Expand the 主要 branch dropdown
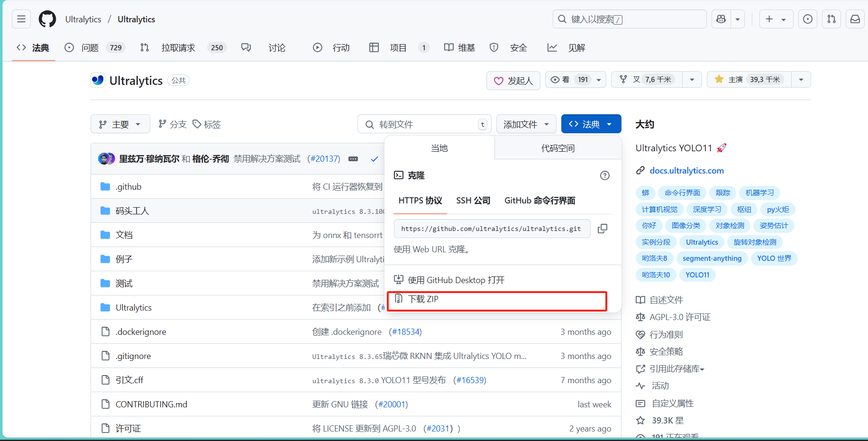 [120, 124]
